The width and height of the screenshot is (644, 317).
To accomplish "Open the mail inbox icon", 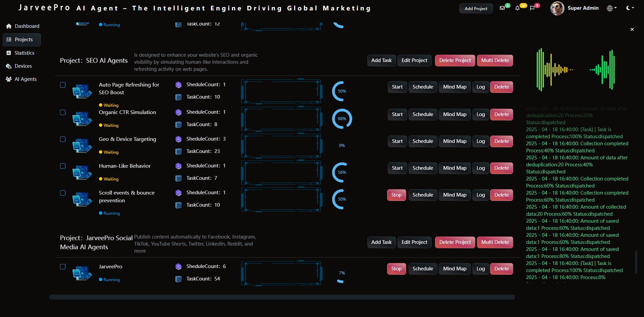I will tap(502, 8).
